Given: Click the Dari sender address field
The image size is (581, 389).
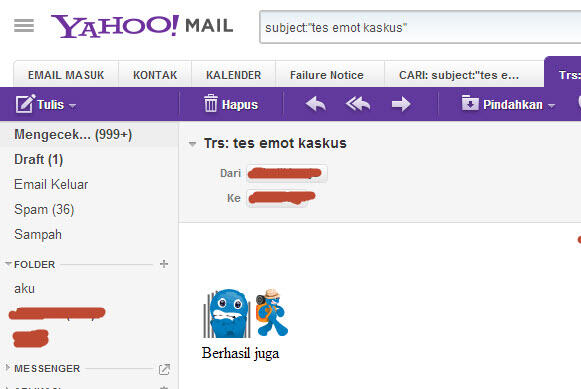Looking at the screenshot, I should pyautogui.click(x=287, y=173).
